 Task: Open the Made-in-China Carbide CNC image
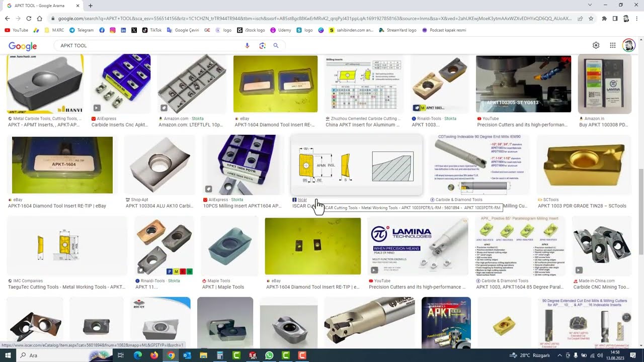602,246
